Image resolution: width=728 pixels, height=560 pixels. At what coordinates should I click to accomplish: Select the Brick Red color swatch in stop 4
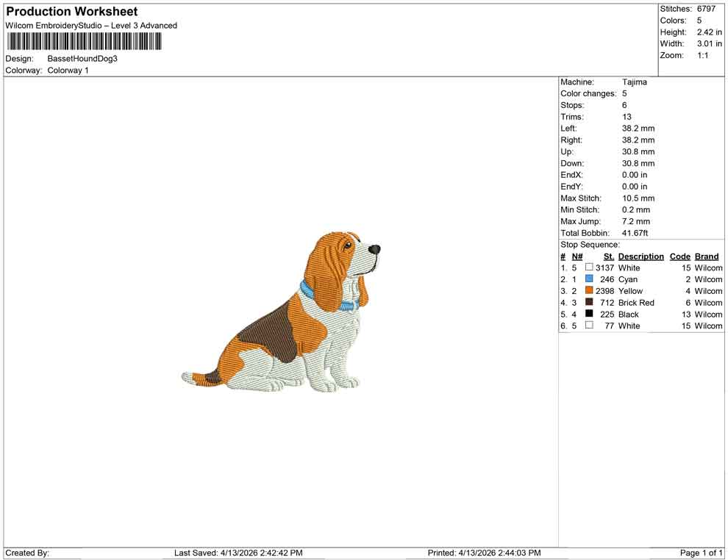(x=588, y=303)
